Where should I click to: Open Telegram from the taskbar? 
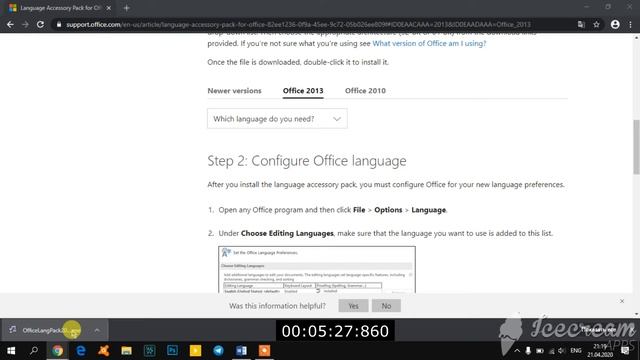tap(218, 351)
